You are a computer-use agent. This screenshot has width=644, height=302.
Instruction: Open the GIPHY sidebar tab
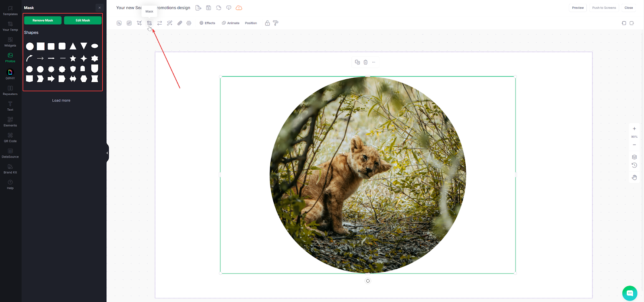tap(10, 74)
